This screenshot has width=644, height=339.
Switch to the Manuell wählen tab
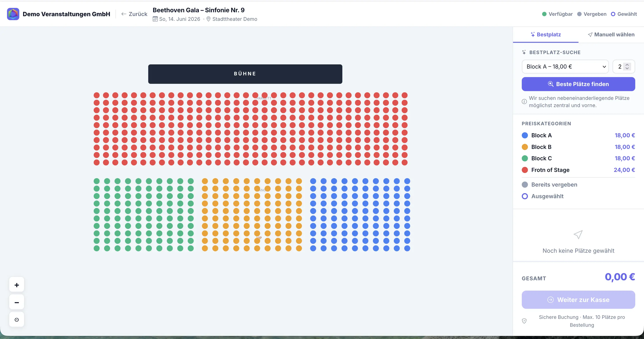pyautogui.click(x=611, y=35)
